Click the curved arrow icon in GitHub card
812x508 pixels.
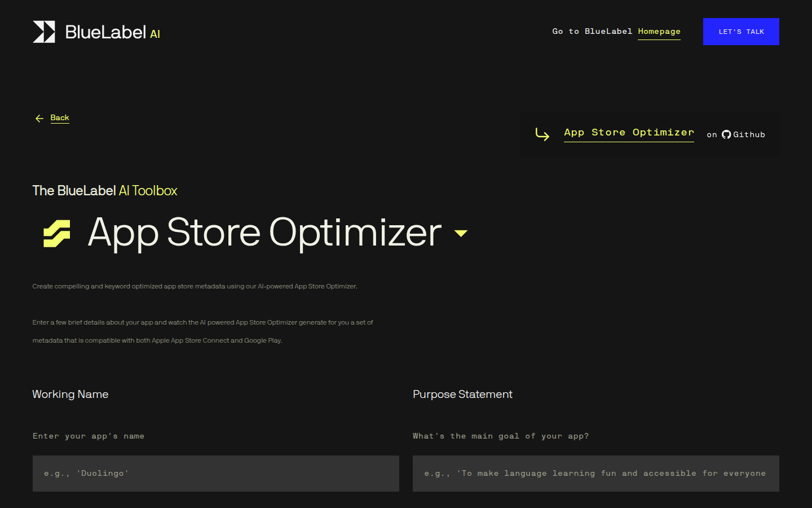point(542,134)
